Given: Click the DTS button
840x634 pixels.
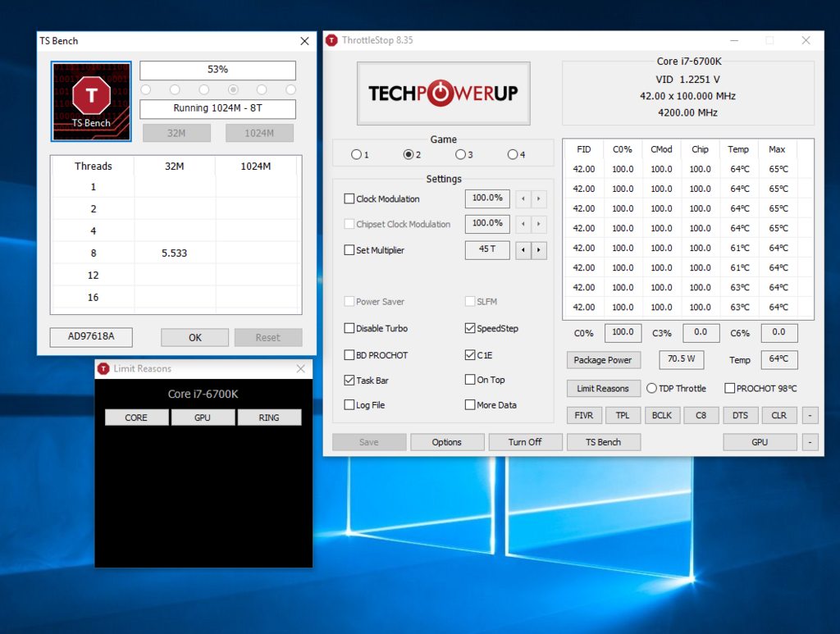Looking at the screenshot, I should click(741, 416).
